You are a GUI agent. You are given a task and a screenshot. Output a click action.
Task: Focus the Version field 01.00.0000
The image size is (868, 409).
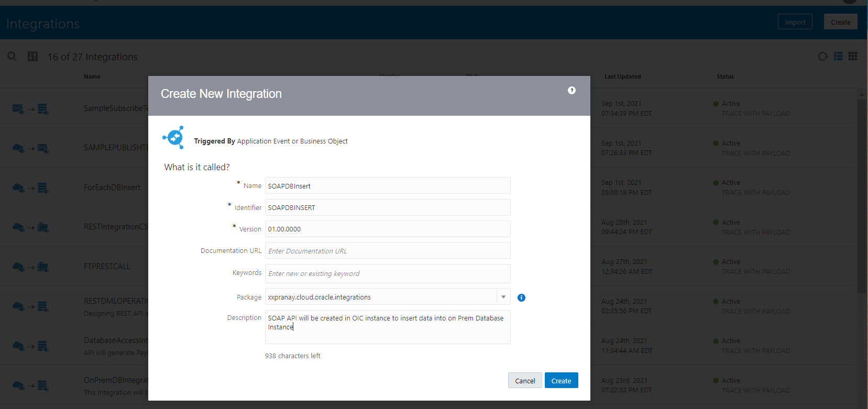[x=388, y=229]
